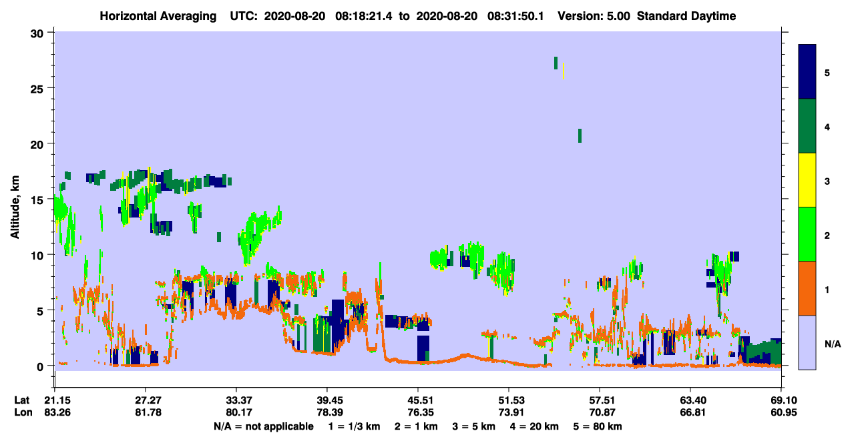Click the green-yellow feature near 27 km altitude
The width and height of the screenshot is (868, 445).
click(x=560, y=67)
